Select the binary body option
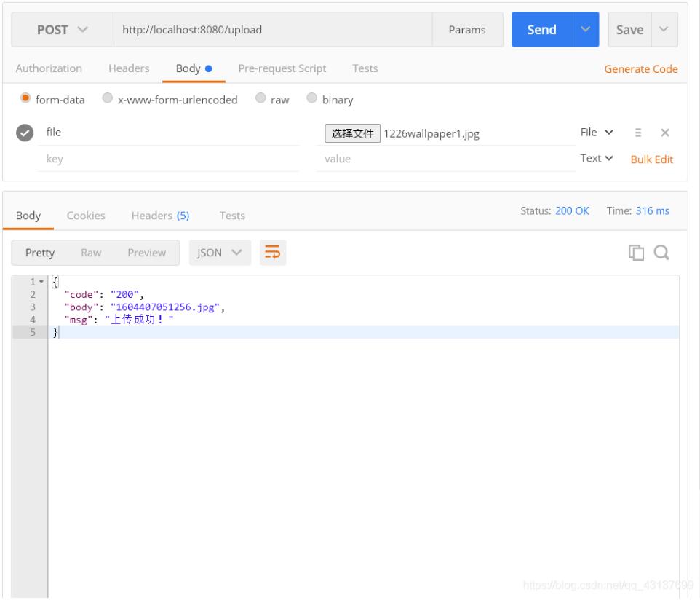Image resolution: width=700 pixels, height=600 pixels. [x=311, y=100]
